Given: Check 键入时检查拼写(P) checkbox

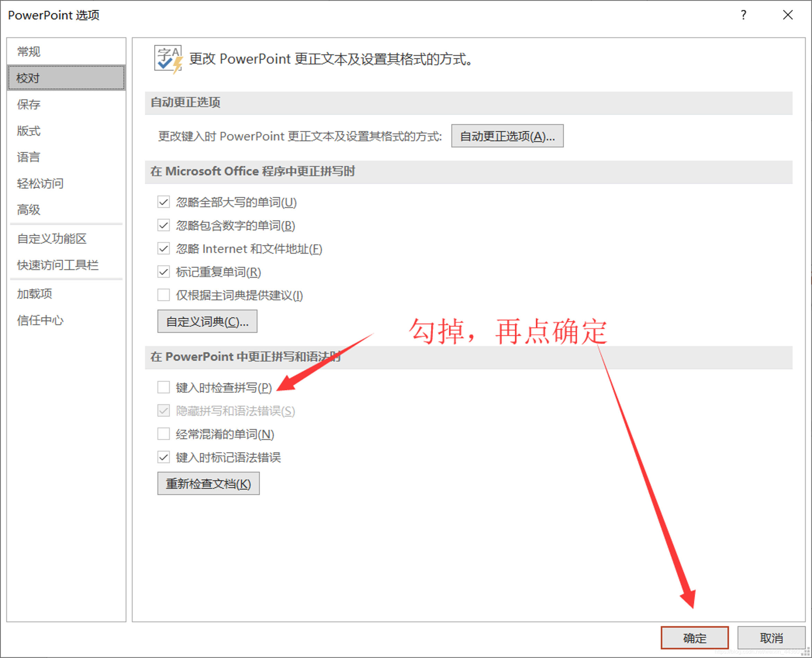Looking at the screenshot, I should click(x=164, y=387).
